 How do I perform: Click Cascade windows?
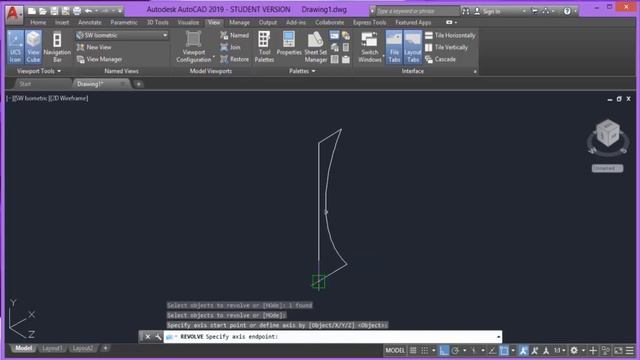tap(440, 60)
